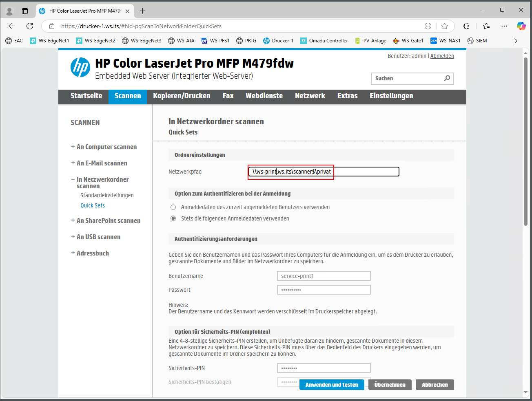Open Quick Sets in sidebar

click(93, 205)
